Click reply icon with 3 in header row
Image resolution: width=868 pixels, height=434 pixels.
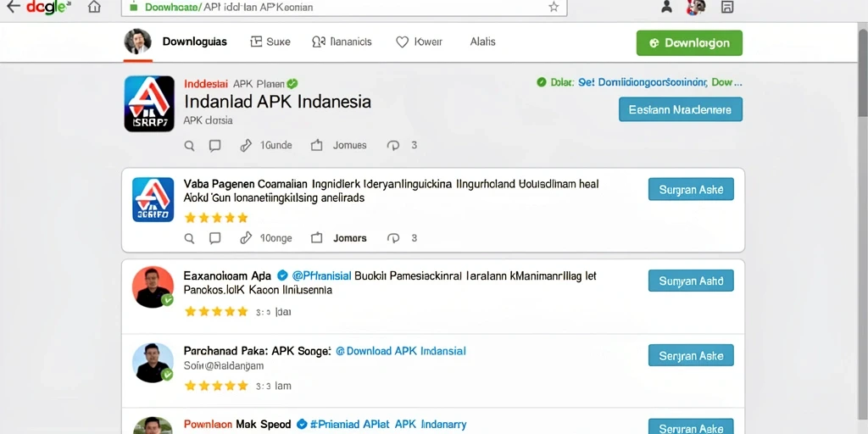[x=393, y=146]
